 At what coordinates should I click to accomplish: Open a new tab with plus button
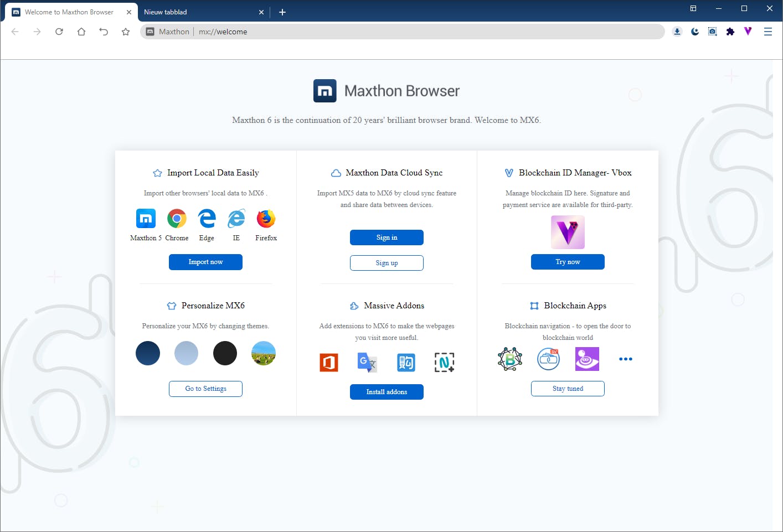coord(282,12)
